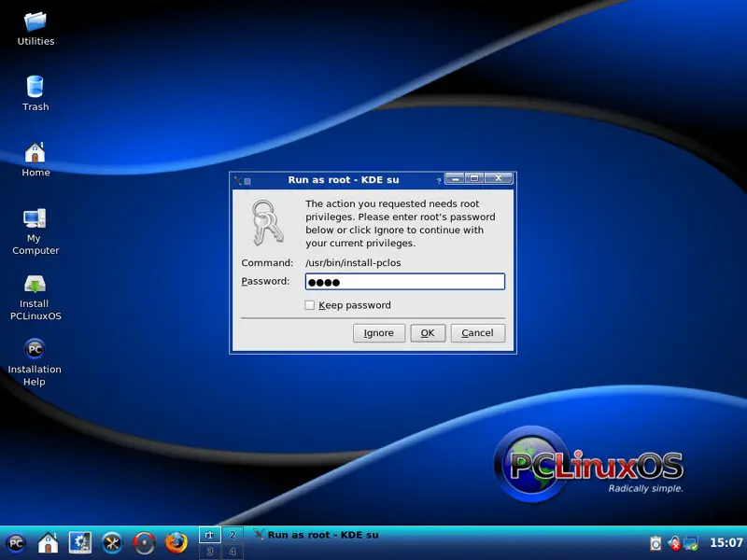Viewport: 747px width, 560px height.
Task: Open the wrench and screwdriver tools icon in the taskbar
Action: 112,543
